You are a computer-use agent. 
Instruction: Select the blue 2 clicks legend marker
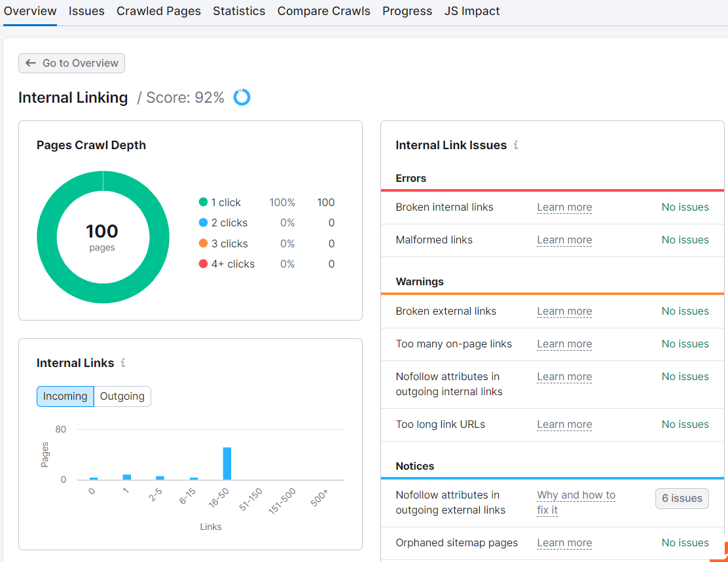[x=203, y=222]
